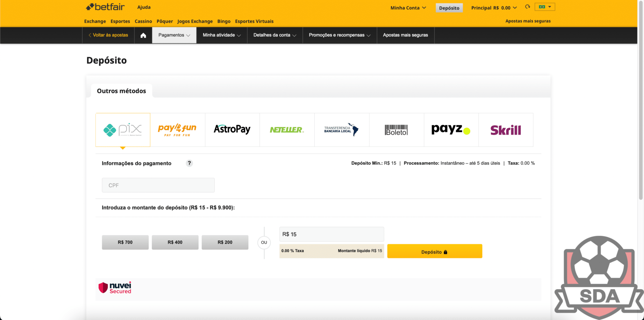The image size is (644, 320).
Task: Click 'Informações do pagamento' heading
Action: 136,163
